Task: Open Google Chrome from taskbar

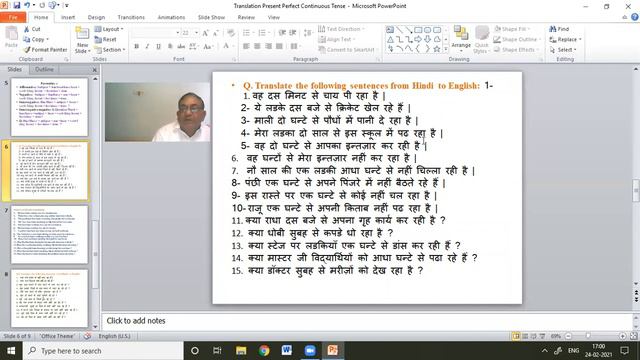Action: (264, 351)
